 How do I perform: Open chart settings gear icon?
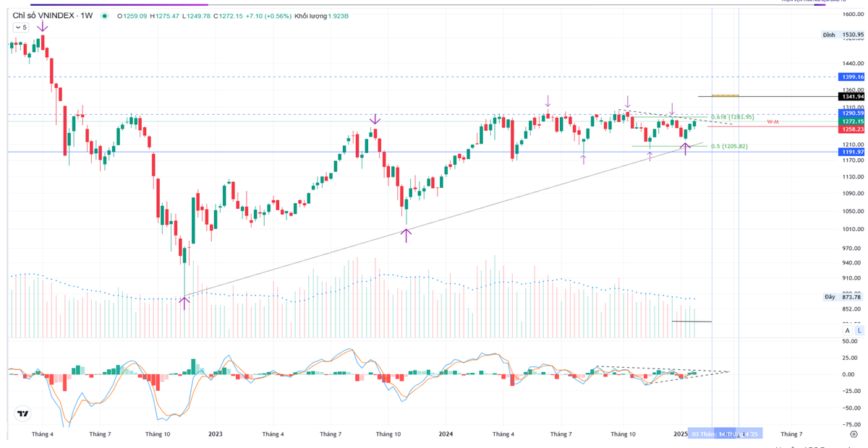[854, 434]
